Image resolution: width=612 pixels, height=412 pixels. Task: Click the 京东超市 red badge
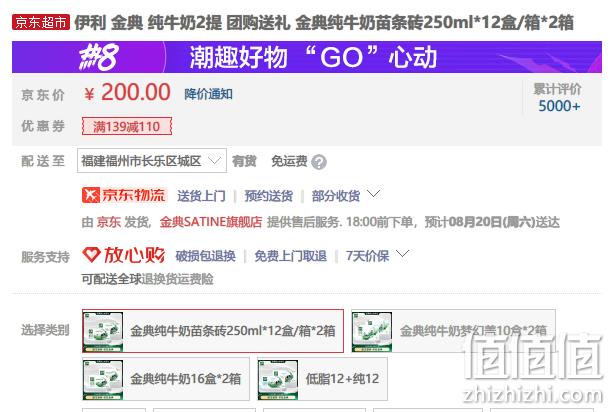[41, 22]
